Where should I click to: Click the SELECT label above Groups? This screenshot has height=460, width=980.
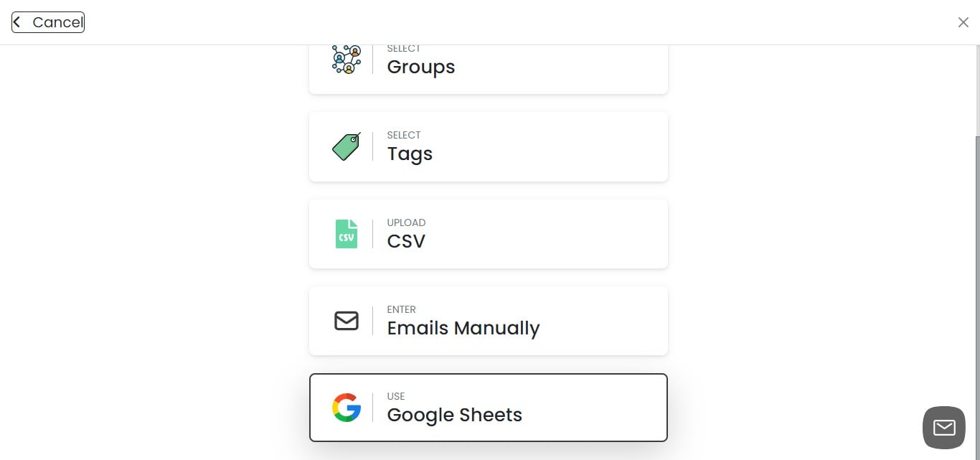(x=403, y=48)
